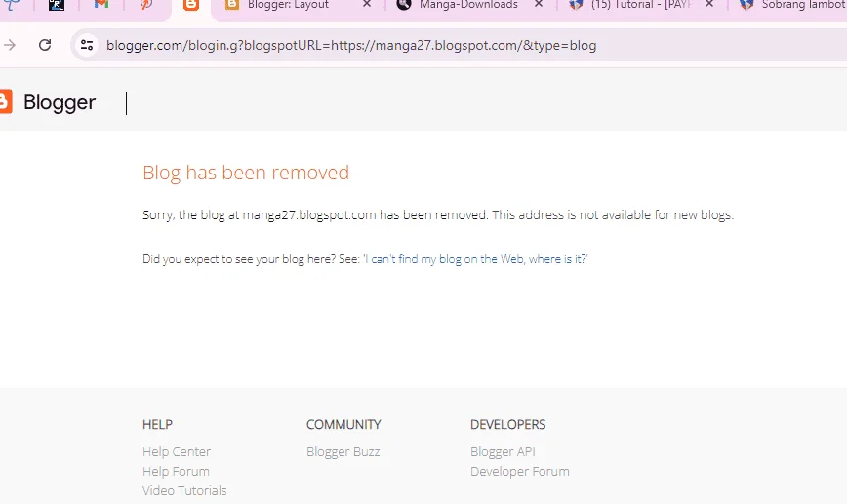The height and width of the screenshot is (504, 847).
Task: Open 'I can't find my blog' help link
Action: pyautogui.click(x=475, y=259)
